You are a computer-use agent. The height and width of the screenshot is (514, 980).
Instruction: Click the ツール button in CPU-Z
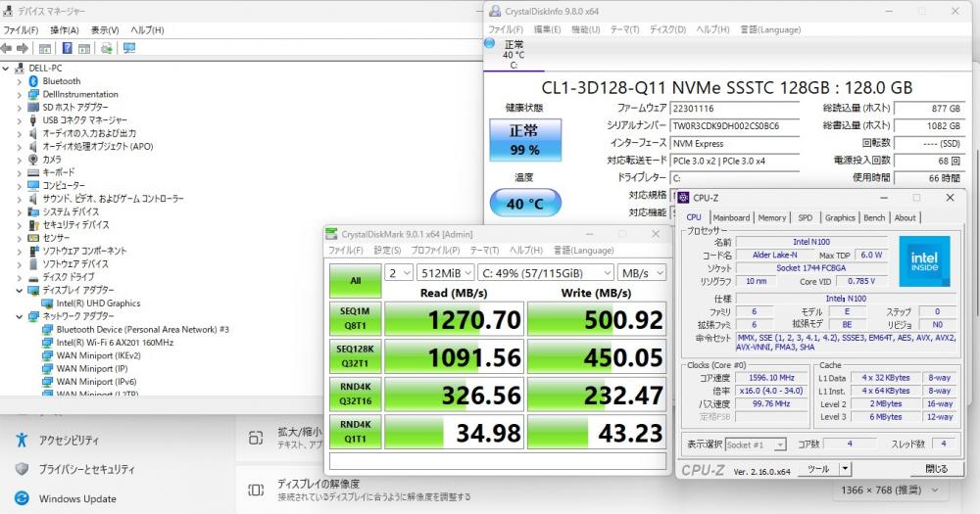pos(818,468)
